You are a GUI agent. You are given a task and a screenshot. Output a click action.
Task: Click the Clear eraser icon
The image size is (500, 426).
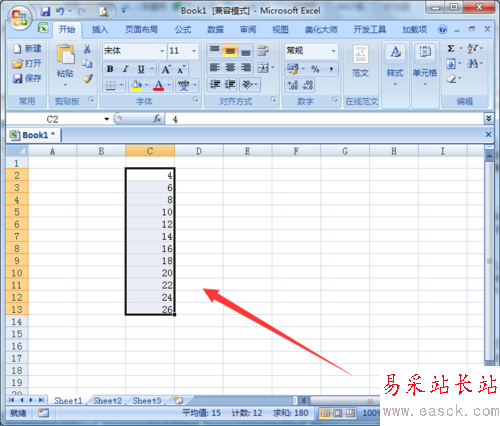(x=451, y=79)
